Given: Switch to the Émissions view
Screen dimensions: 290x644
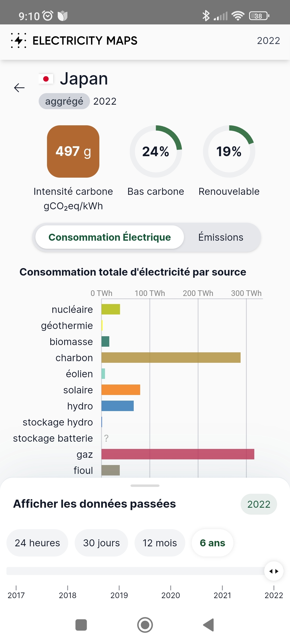Looking at the screenshot, I should point(221,237).
